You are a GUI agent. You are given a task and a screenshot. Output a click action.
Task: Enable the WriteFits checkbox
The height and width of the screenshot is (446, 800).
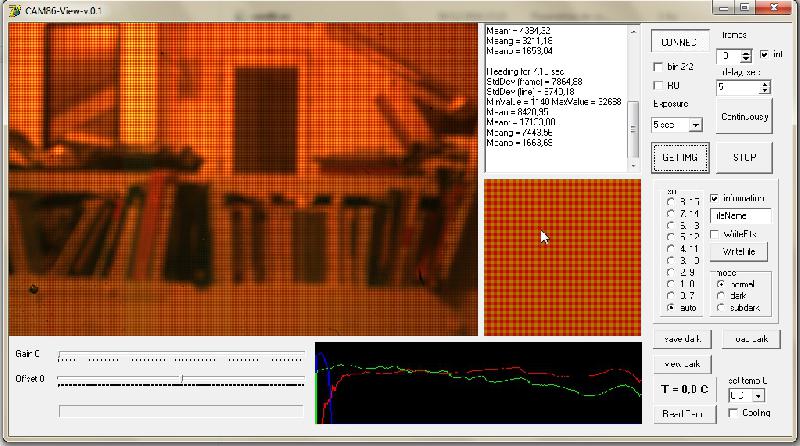tap(714, 234)
